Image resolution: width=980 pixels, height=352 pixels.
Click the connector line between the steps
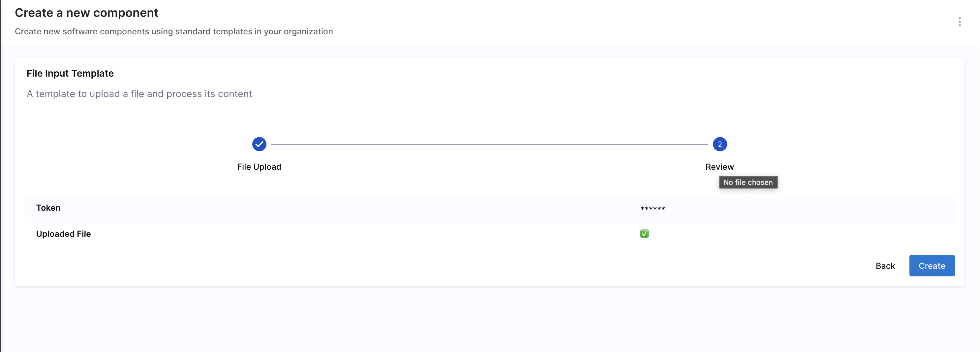point(489,145)
